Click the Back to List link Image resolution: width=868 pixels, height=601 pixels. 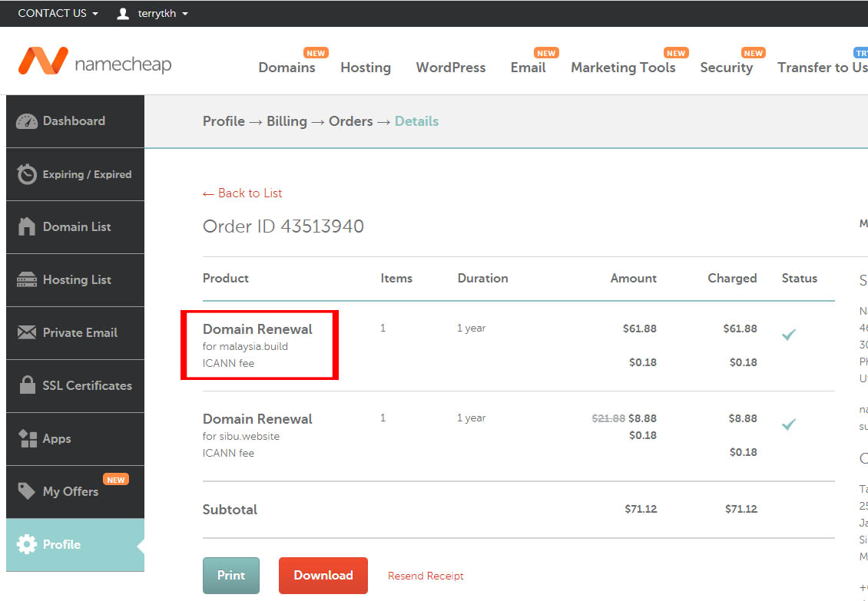pos(243,193)
